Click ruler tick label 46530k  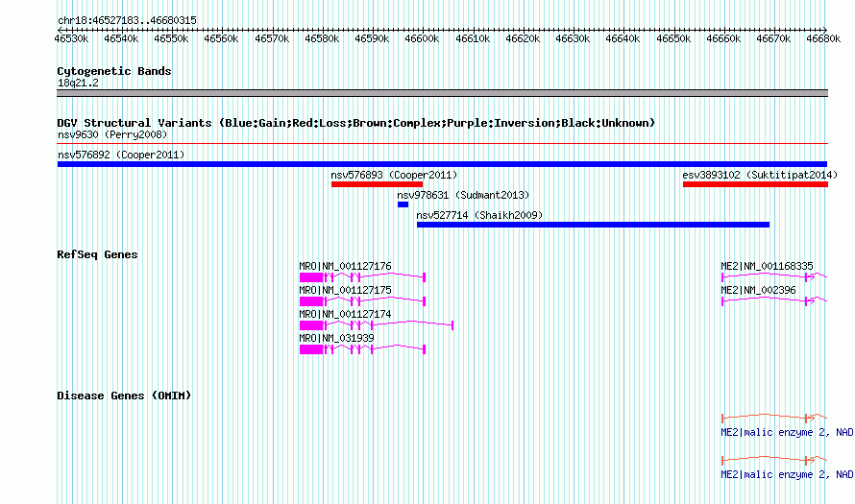pos(71,38)
